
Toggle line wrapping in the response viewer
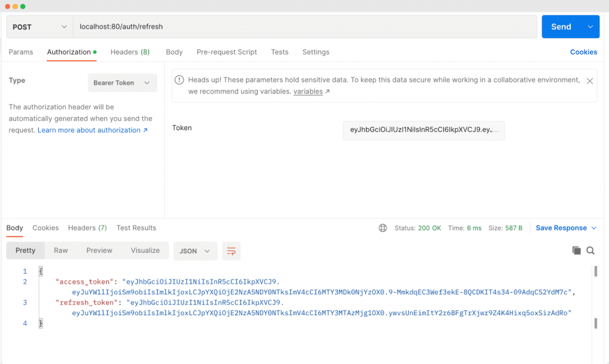point(231,250)
